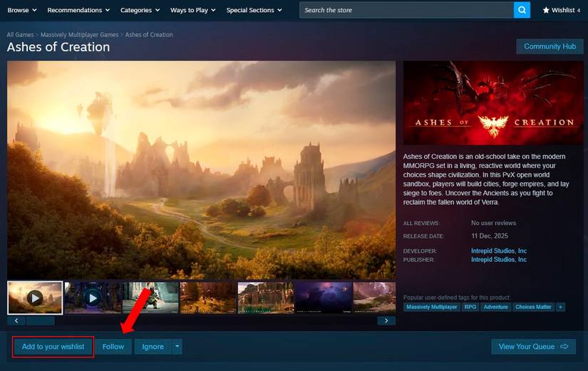The height and width of the screenshot is (371, 588).
Task: Play the first trailer thumbnail
Action: coord(35,298)
